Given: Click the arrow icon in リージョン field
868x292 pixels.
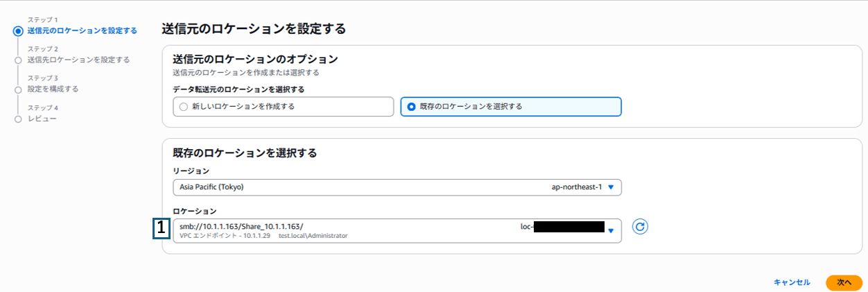Looking at the screenshot, I should click(x=610, y=187).
